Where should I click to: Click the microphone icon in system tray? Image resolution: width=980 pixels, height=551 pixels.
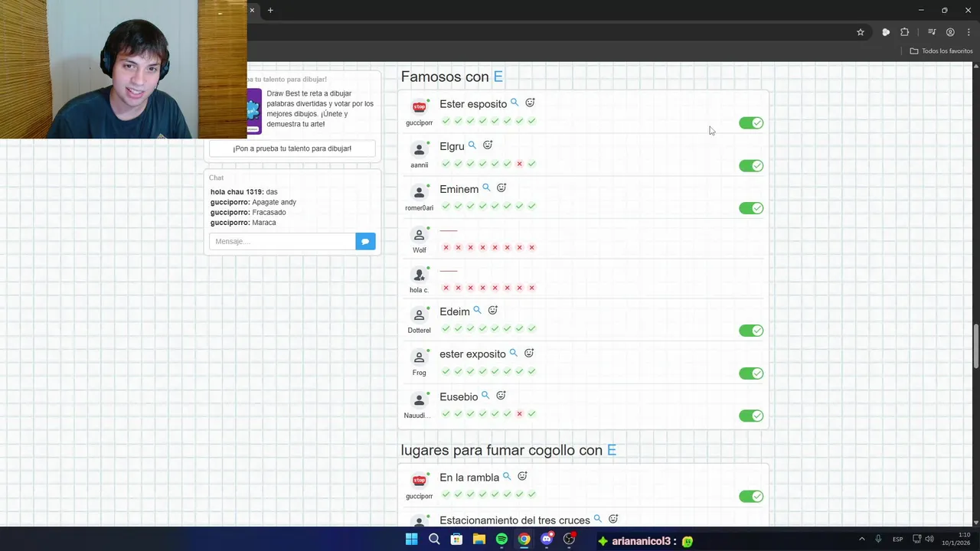[878, 540]
